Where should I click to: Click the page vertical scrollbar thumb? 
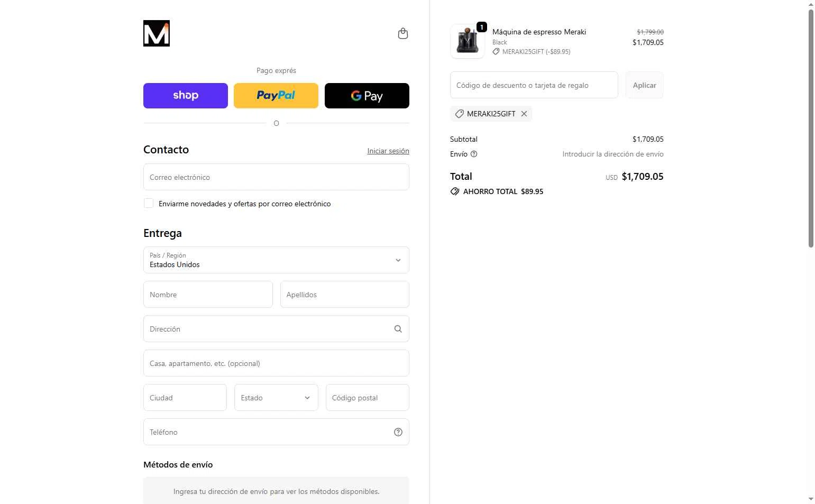pyautogui.click(x=811, y=129)
